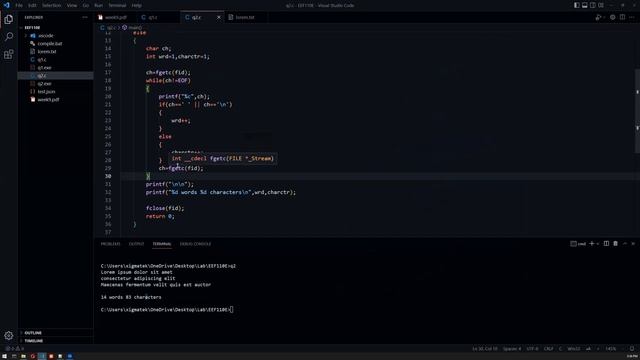Change Spaces: 4 indentation in status bar
The height and width of the screenshot is (360, 640).
[511, 349]
